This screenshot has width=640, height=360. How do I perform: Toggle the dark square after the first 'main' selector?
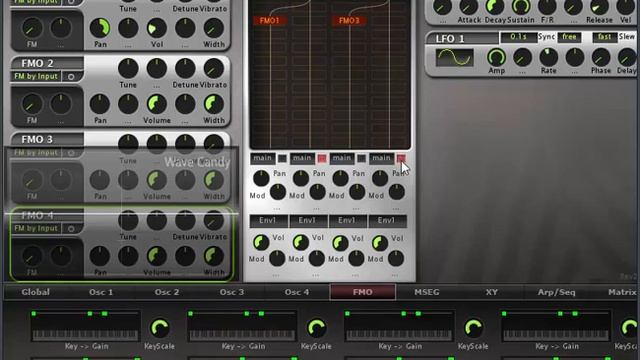pyautogui.click(x=282, y=158)
